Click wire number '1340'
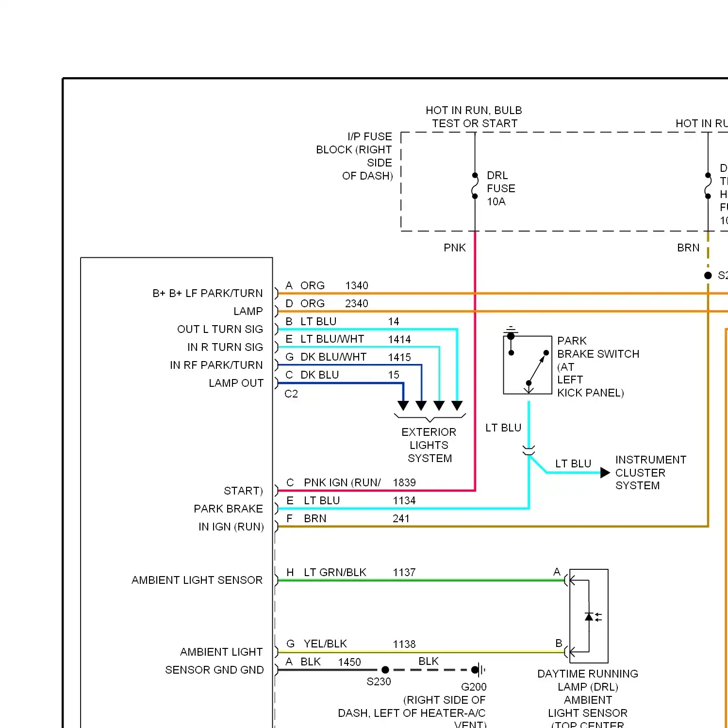The height and width of the screenshot is (728, 728). click(357, 285)
